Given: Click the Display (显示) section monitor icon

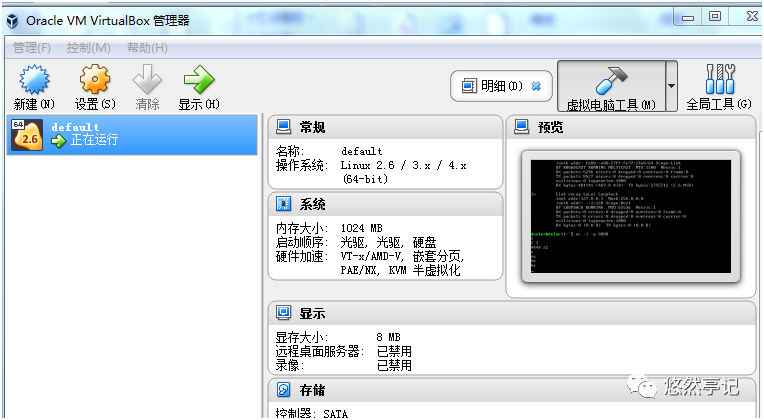Looking at the screenshot, I should (284, 313).
